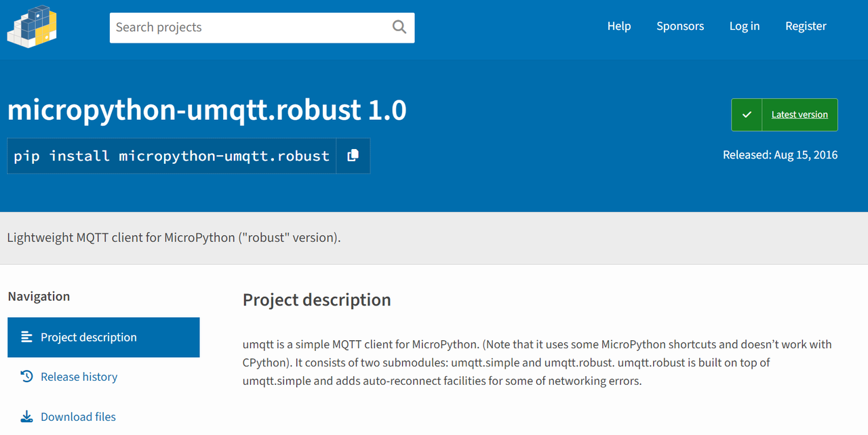The width and height of the screenshot is (868, 435).
Task: Click the umqtt description paragraph
Action: pos(537,362)
